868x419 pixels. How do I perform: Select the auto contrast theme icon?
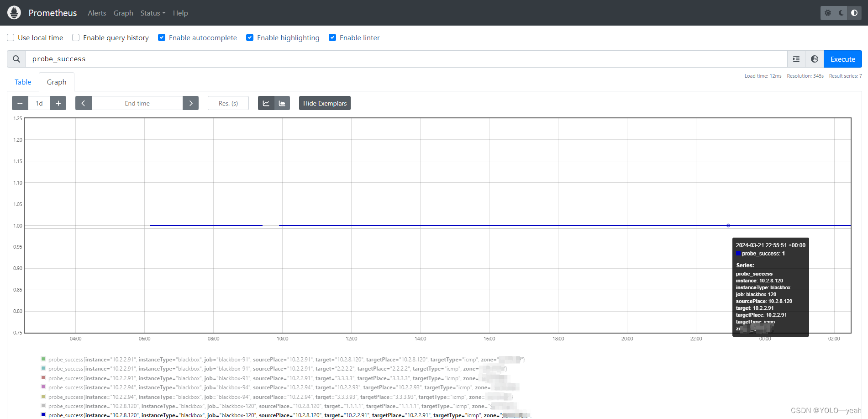pyautogui.click(x=854, y=13)
